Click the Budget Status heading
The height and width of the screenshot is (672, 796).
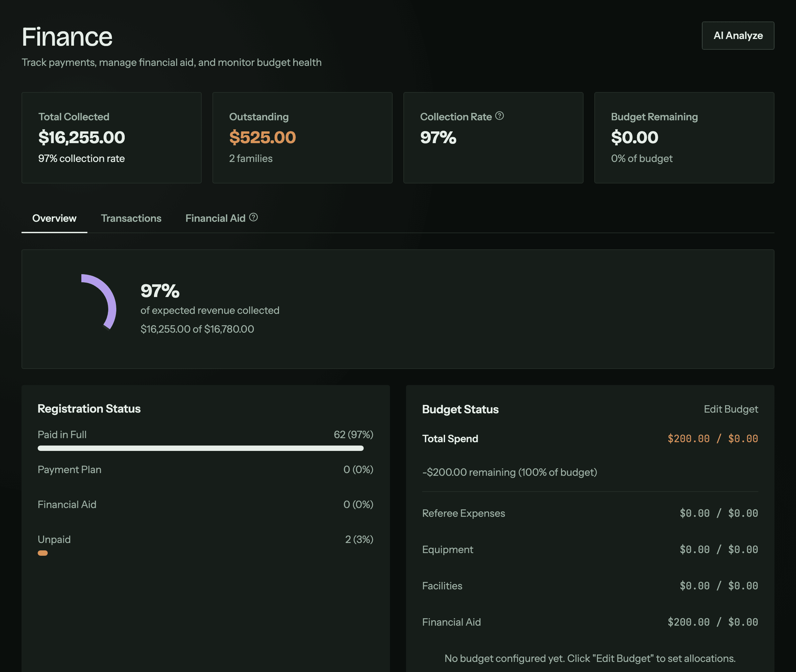[460, 410]
